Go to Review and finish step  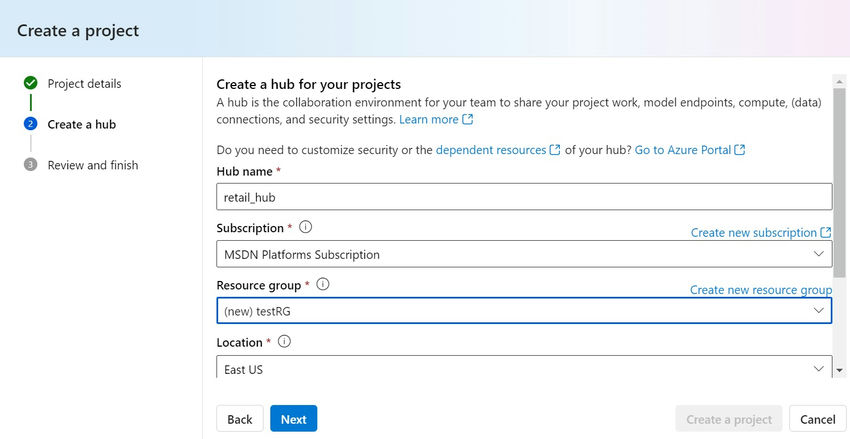(93, 165)
